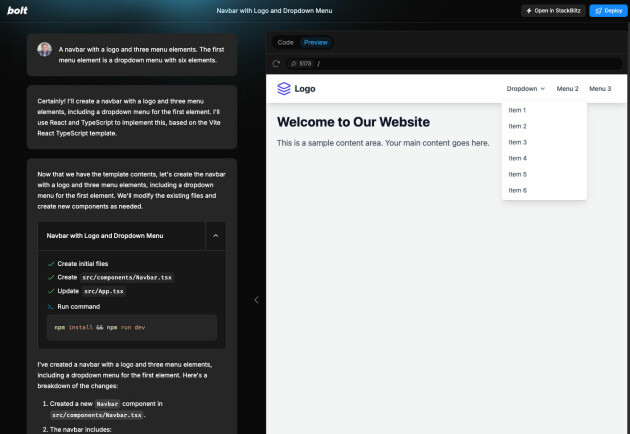Collapse the Navbar artifact steps chevron
The image size is (630, 434).
[x=216, y=236]
